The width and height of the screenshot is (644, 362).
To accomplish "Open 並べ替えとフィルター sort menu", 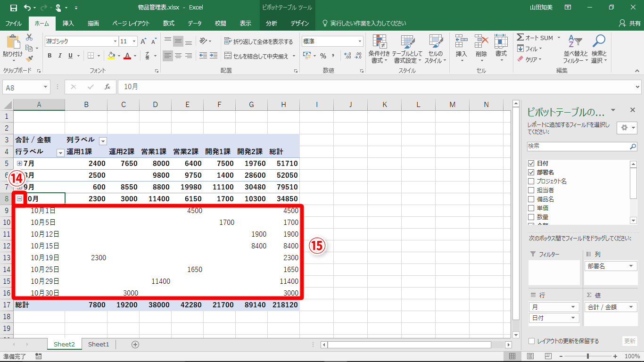I will (x=576, y=49).
